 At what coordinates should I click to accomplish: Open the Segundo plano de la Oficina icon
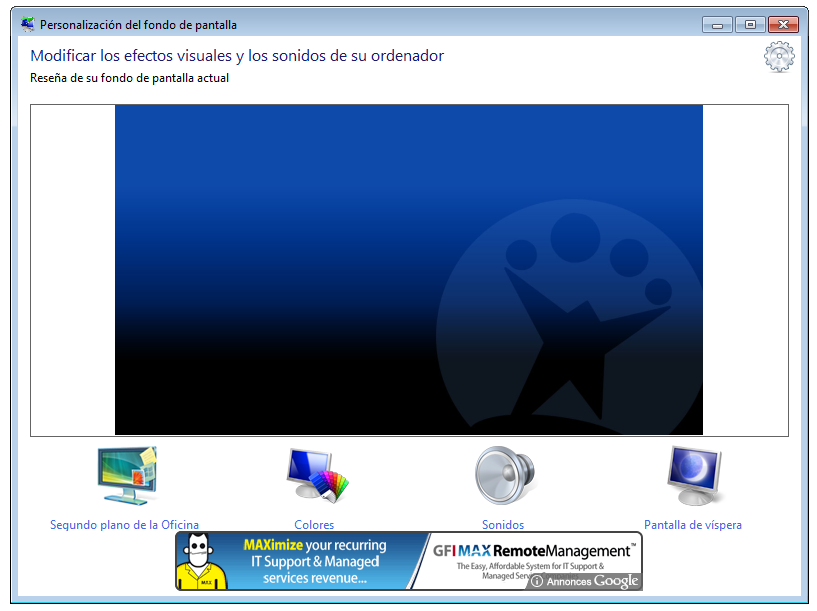[125, 476]
